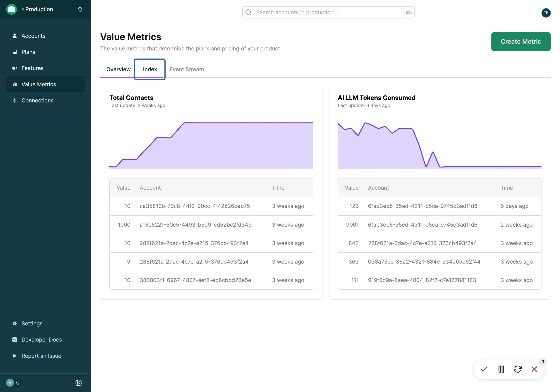
Task: Click the app logo icon in sidebar header
Action: [x=12, y=9]
